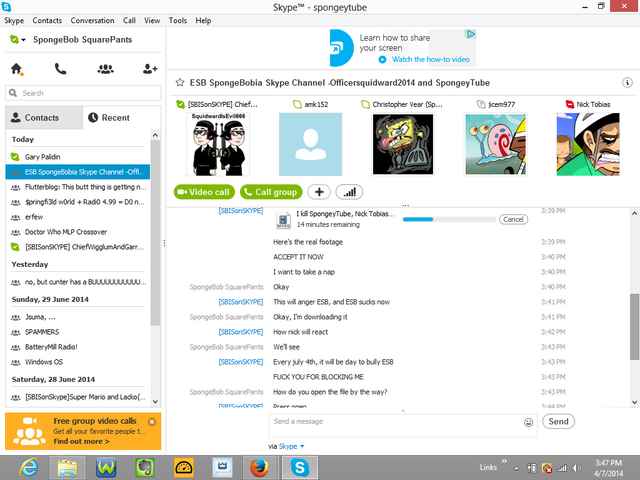Click contacts list scroll down arrow

[x=155, y=402]
